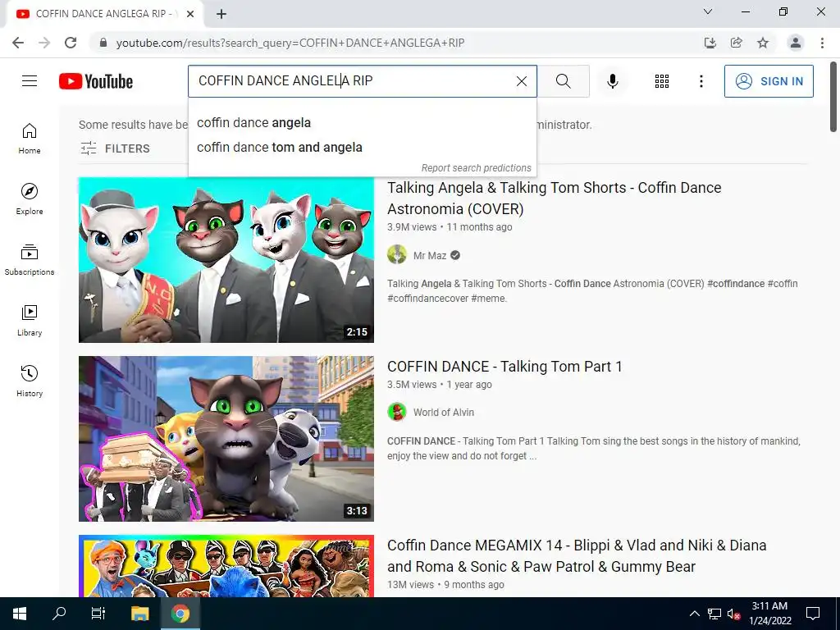
Task: Open History in the sidebar
Action: (x=30, y=381)
